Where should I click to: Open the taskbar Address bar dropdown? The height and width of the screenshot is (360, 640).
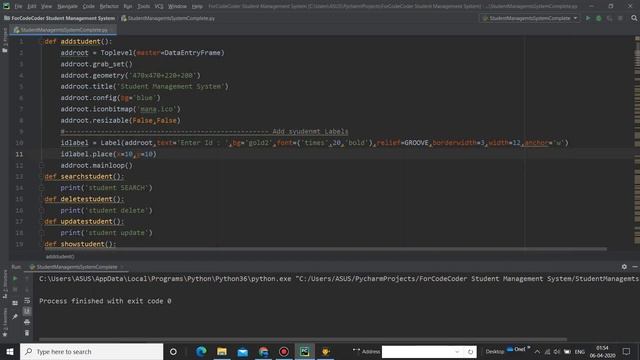[457, 351]
